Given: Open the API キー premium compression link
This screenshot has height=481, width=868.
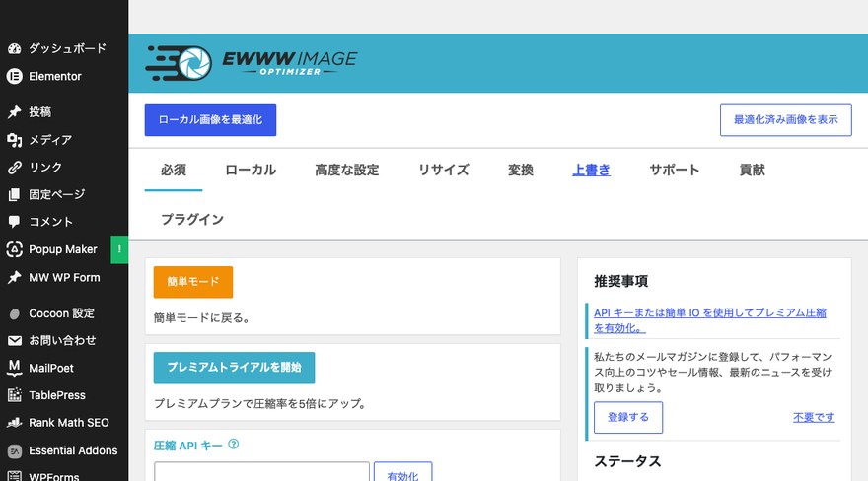Looking at the screenshot, I should [709, 320].
